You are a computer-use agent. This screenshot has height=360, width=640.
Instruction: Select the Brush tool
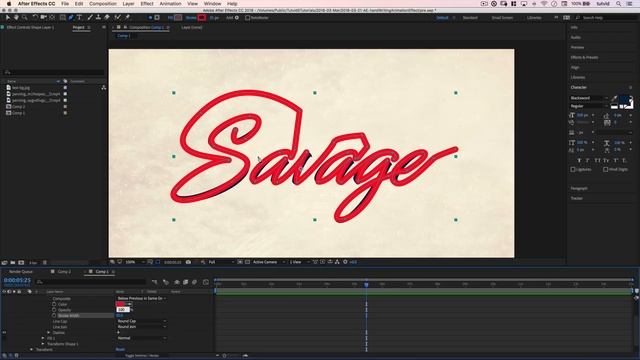(90, 18)
